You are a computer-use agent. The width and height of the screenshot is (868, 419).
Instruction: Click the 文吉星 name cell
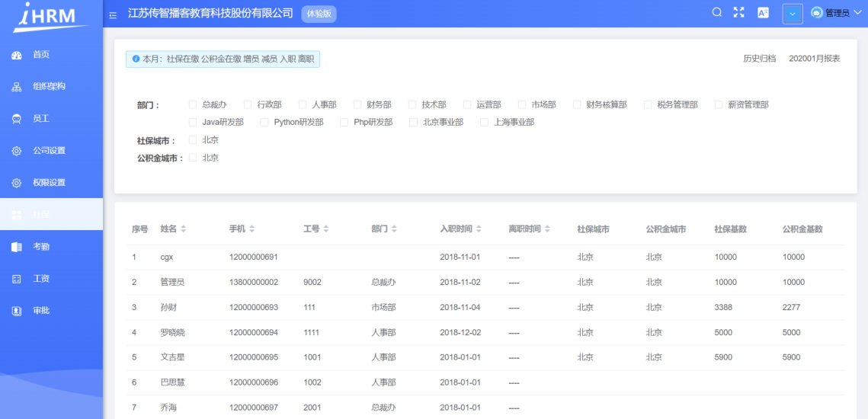(x=172, y=357)
